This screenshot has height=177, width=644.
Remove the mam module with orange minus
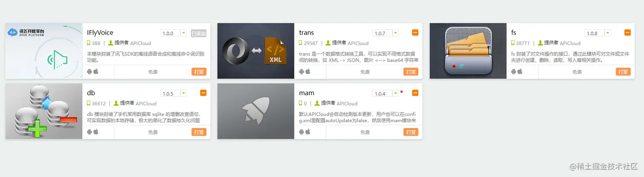415,93
